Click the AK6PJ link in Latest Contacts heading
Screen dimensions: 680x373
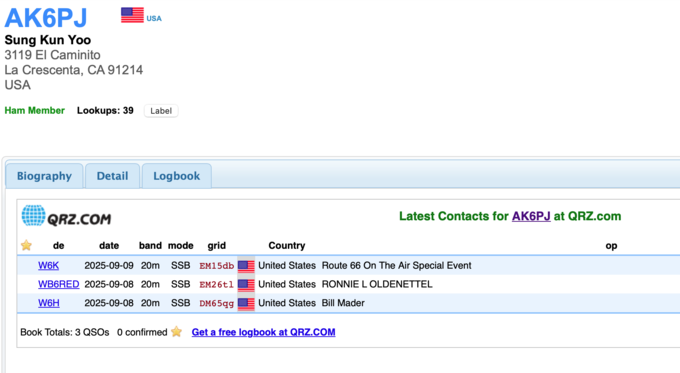531,216
